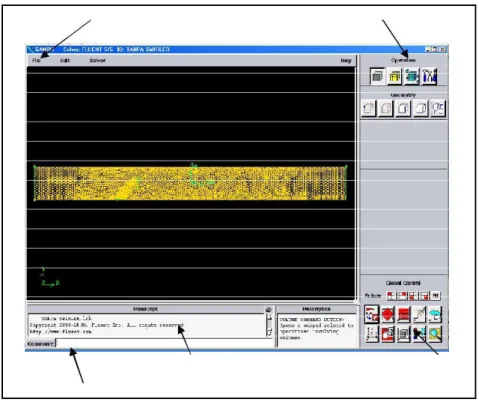Click the red Select Pivot icon

pyautogui.click(x=388, y=315)
